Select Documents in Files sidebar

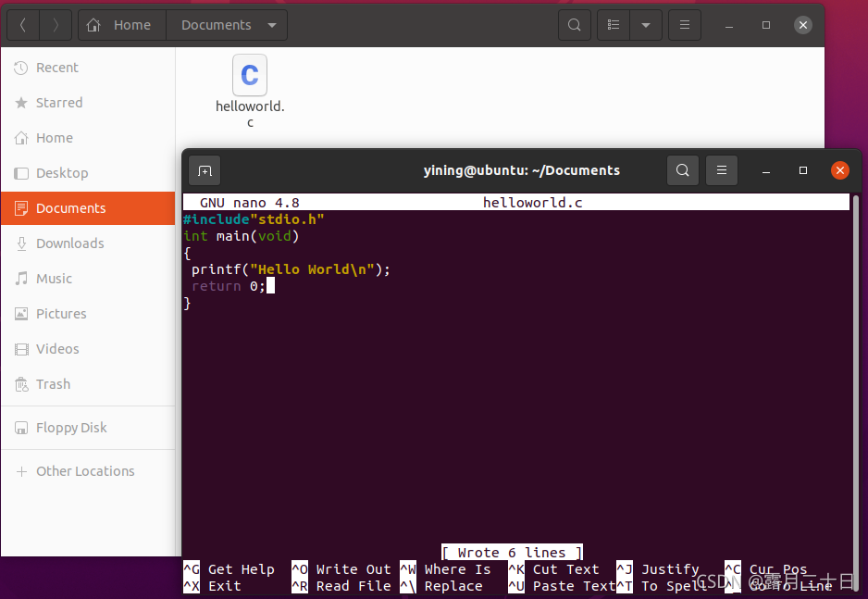(88, 208)
